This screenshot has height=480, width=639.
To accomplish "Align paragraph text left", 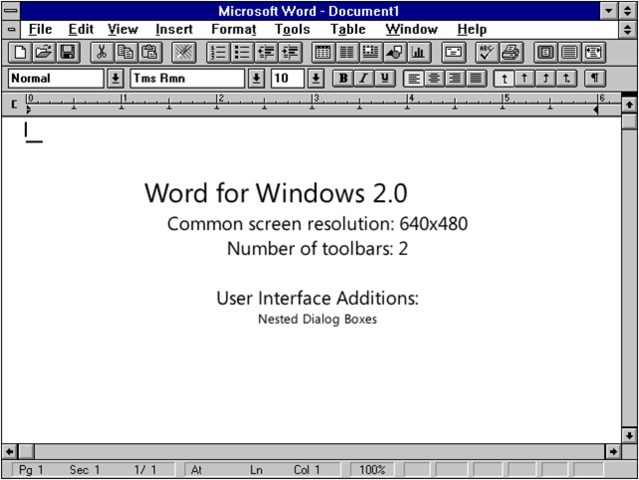I will click(x=414, y=78).
